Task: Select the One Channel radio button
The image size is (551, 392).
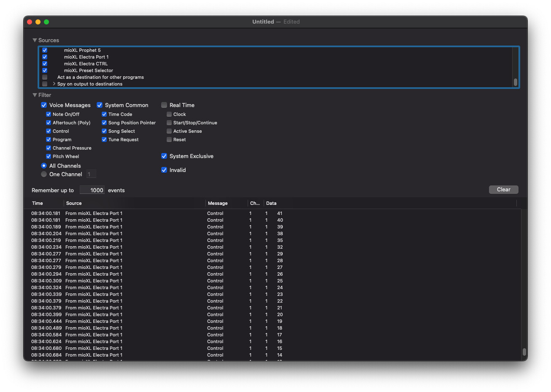Action: [44, 174]
